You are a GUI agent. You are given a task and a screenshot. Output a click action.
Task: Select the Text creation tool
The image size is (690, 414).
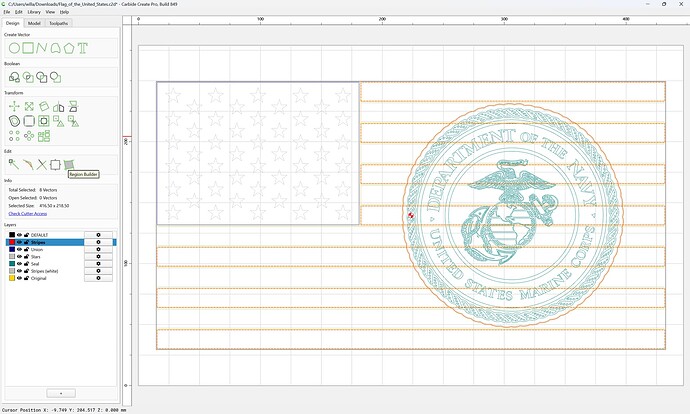pyautogui.click(x=83, y=48)
